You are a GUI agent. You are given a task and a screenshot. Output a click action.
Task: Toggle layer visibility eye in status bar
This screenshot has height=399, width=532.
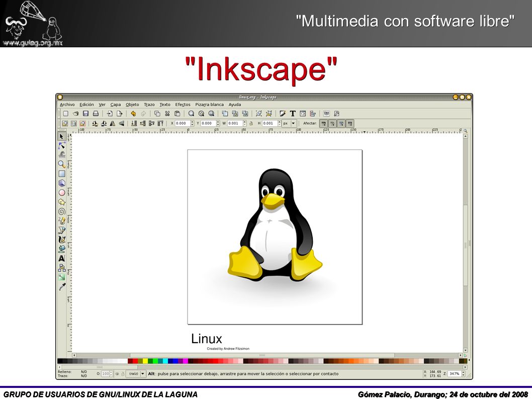click(117, 373)
